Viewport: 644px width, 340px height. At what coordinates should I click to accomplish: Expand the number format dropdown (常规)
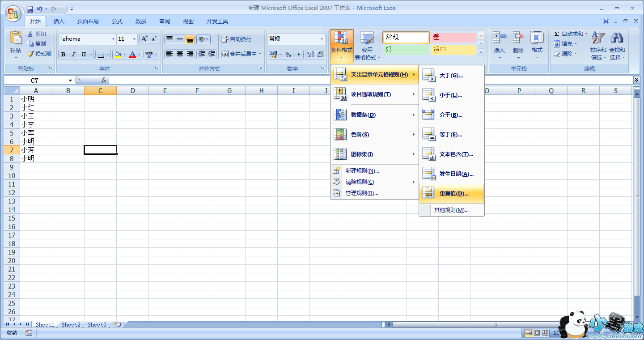(322, 39)
